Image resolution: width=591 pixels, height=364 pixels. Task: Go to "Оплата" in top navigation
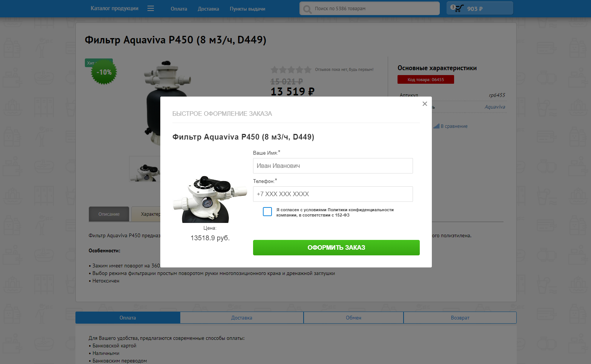(x=179, y=9)
